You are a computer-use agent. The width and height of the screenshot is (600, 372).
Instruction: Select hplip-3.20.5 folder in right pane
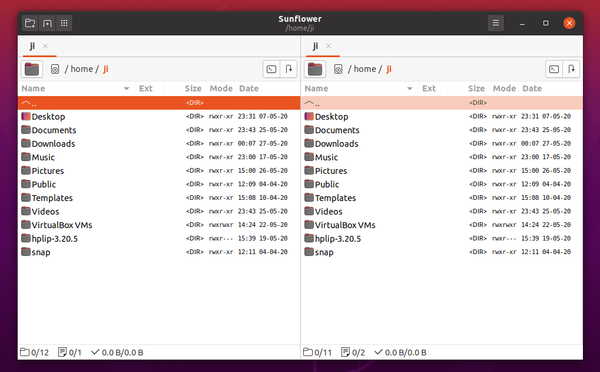click(x=442, y=239)
